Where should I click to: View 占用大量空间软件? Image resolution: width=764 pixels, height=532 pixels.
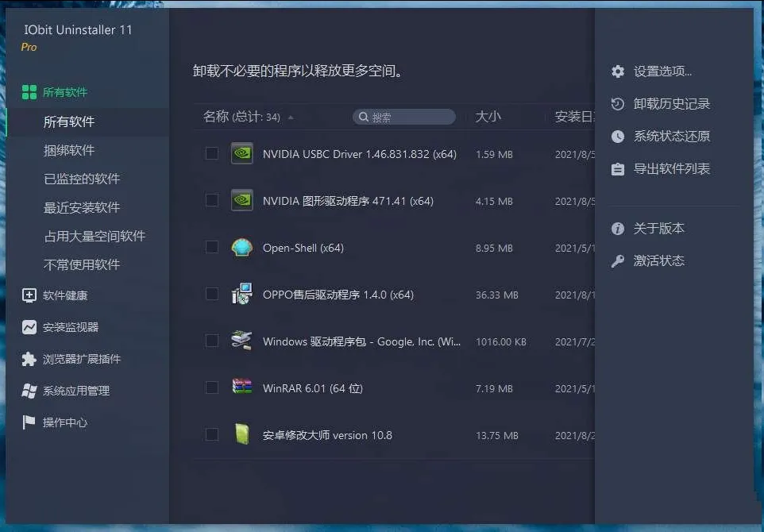(95, 237)
